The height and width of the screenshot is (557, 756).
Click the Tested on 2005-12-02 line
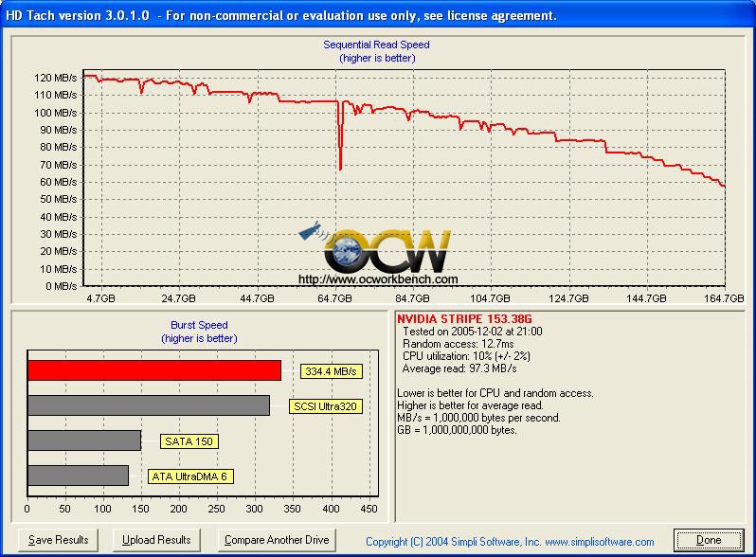click(473, 332)
